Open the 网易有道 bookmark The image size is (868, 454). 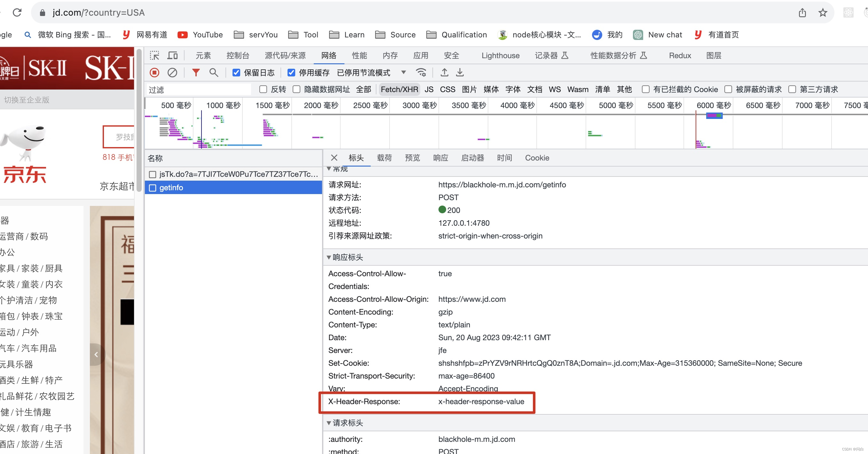pyautogui.click(x=145, y=35)
